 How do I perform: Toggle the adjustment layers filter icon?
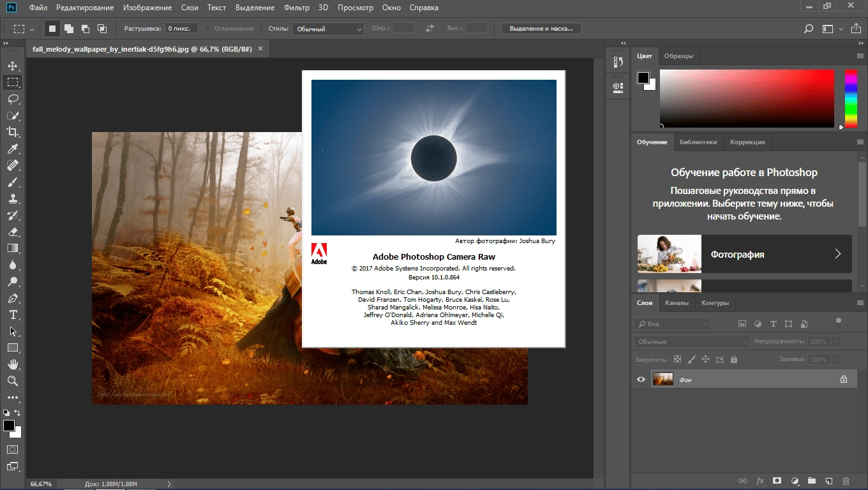tap(758, 324)
